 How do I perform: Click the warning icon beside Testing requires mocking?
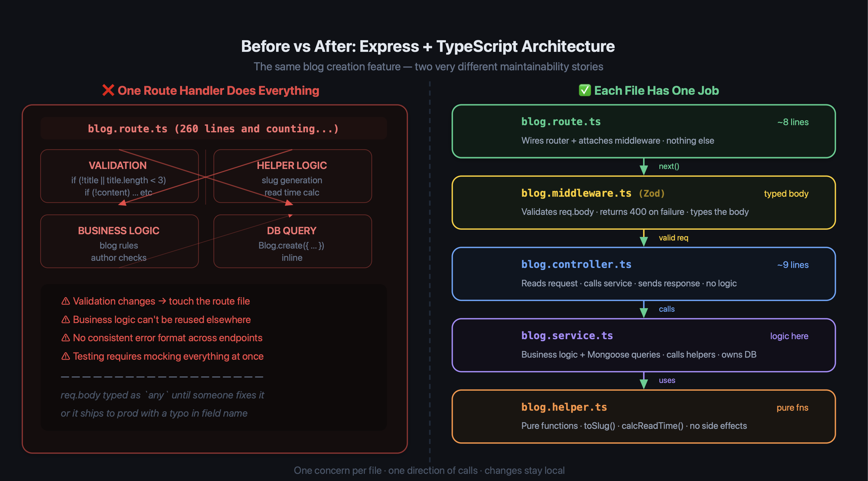[x=66, y=356]
